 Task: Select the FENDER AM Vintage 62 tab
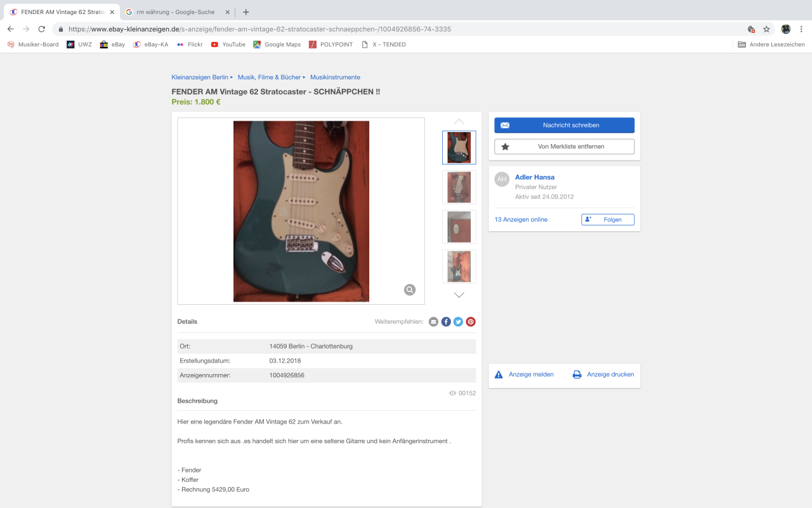click(61, 12)
